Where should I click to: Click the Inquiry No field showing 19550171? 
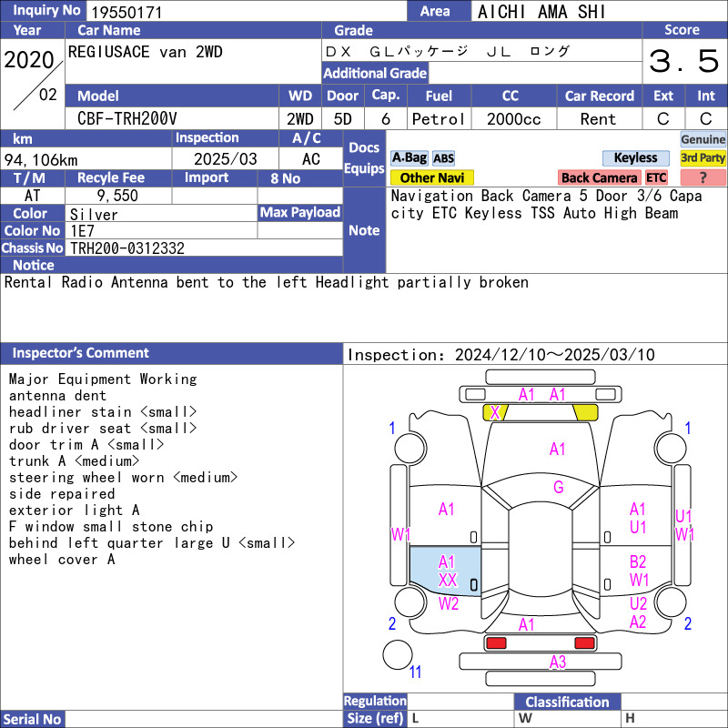tap(246, 12)
